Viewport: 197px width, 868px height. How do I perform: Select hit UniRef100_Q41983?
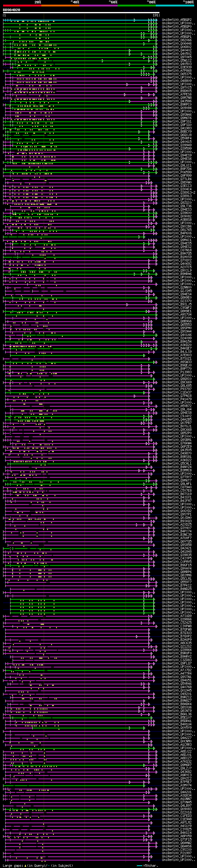(x=176, y=128)
